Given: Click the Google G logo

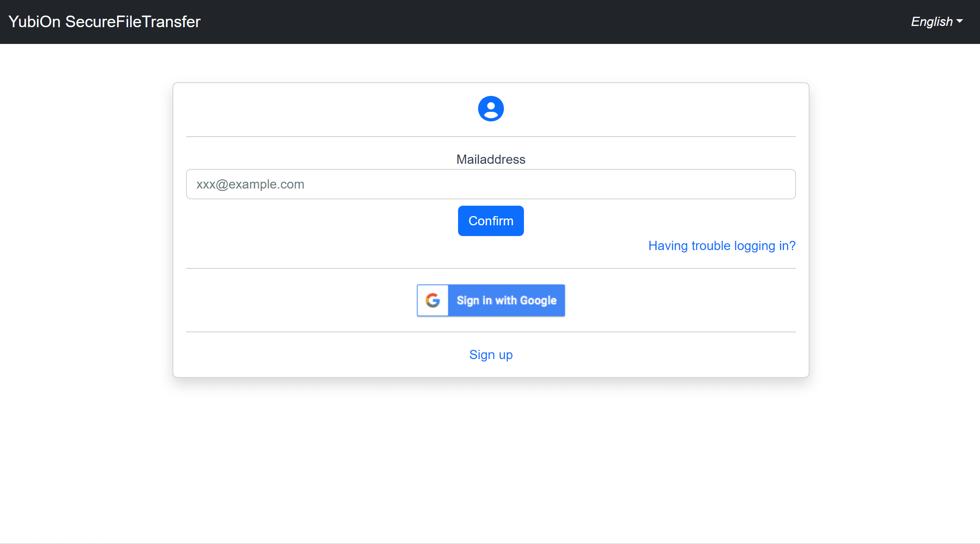Looking at the screenshot, I should coord(433,300).
